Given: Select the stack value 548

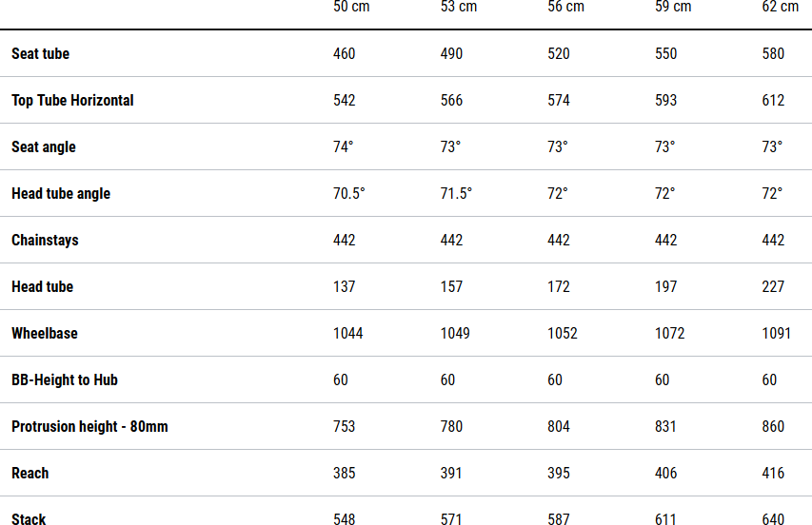Looking at the screenshot, I should coord(345,519).
